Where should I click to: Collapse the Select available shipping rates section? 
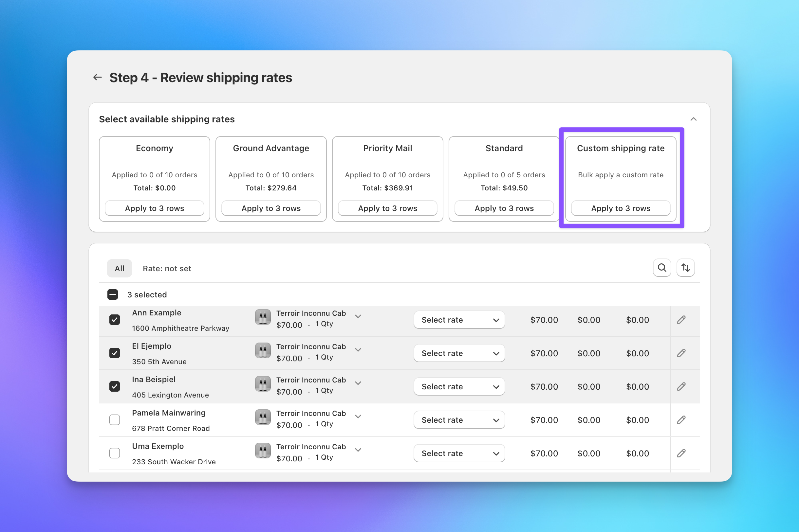pos(694,119)
